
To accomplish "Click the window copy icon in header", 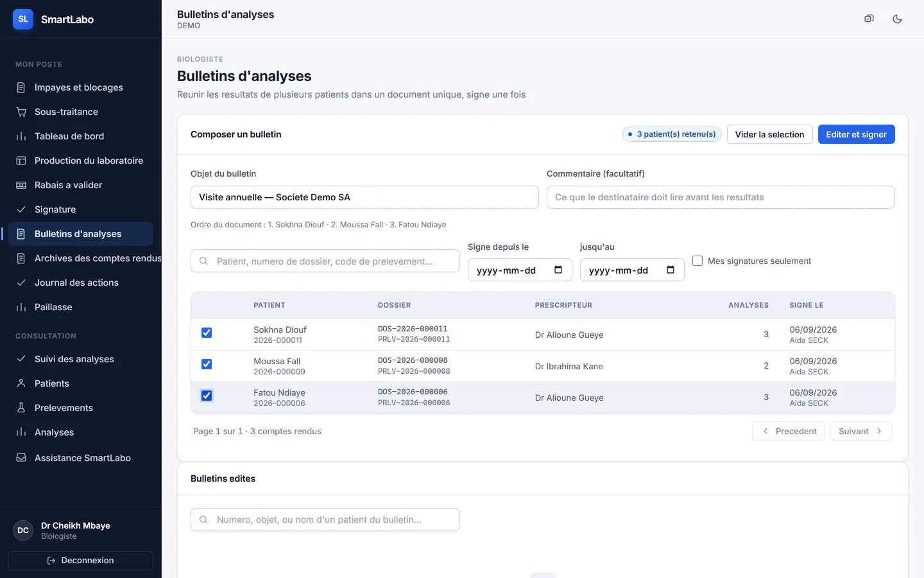I will pyautogui.click(x=869, y=19).
